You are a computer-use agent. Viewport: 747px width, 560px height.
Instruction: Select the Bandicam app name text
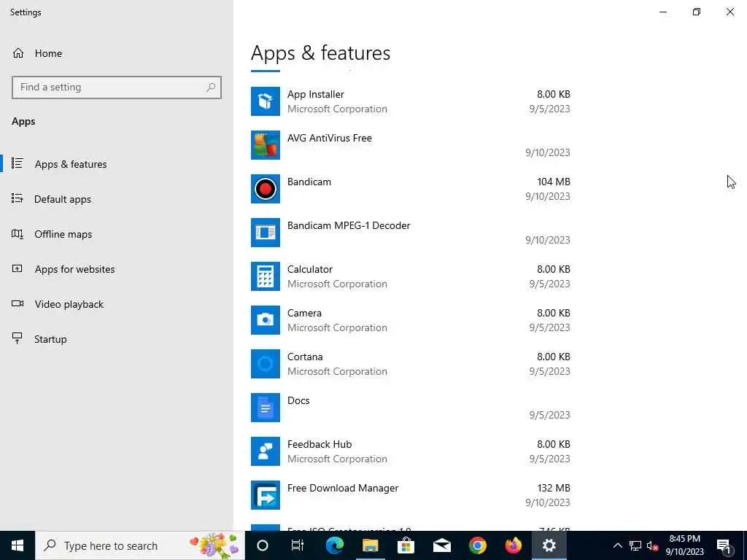click(x=309, y=182)
